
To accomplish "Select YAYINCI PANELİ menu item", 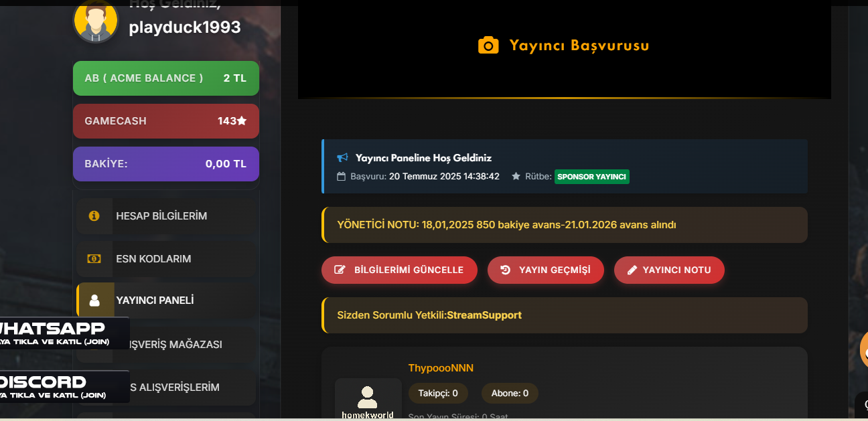I will point(165,301).
